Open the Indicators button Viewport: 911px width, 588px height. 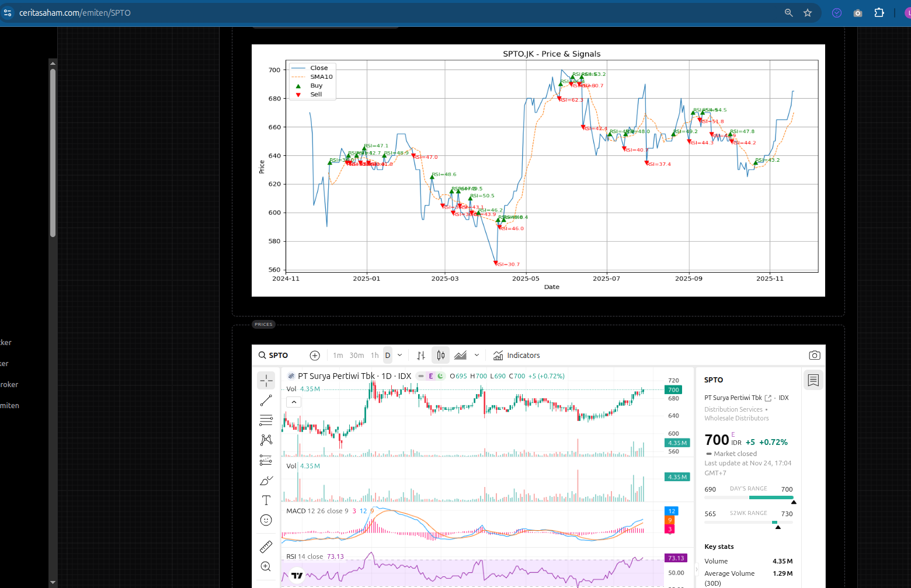pyautogui.click(x=517, y=356)
